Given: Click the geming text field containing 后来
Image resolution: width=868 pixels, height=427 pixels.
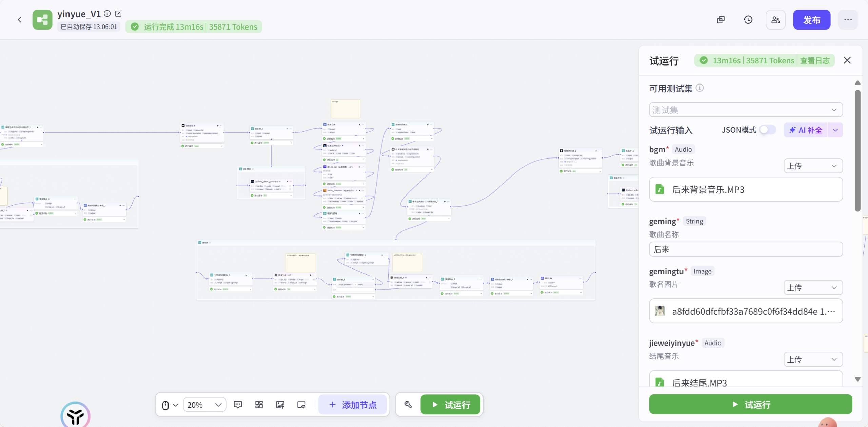Looking at the screenshot, I should (746, 249).
